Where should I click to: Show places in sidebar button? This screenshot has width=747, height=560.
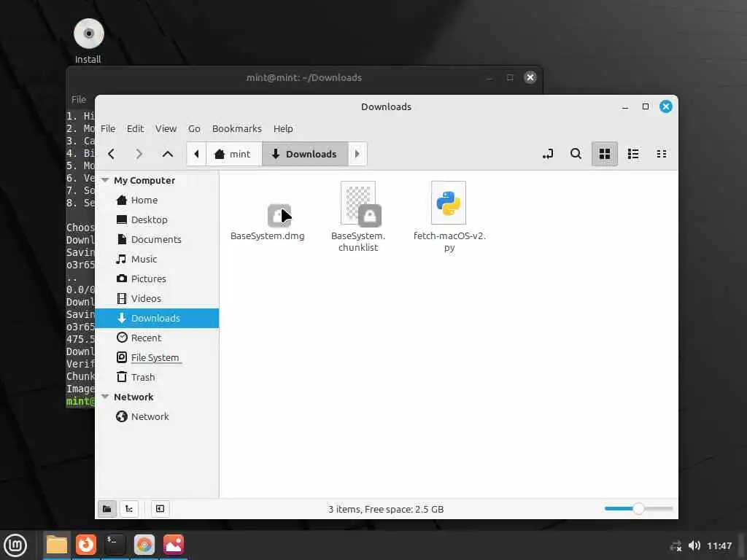pyautogui.click(x=107, y=508)
